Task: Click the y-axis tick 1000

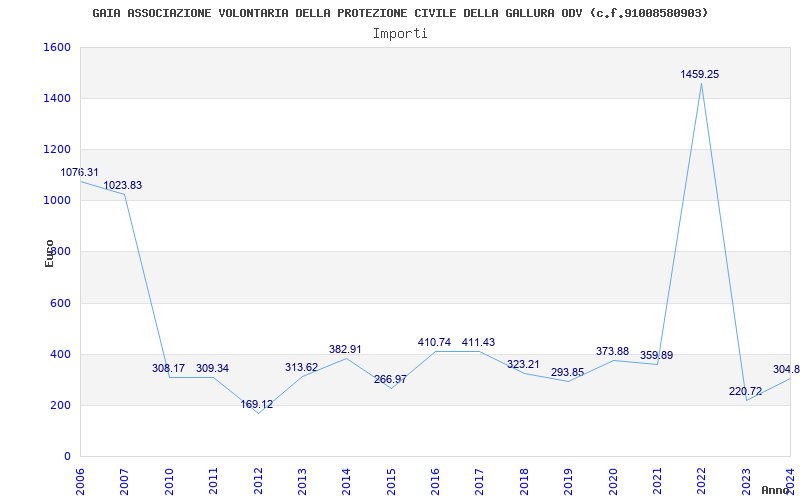Action: click(x=57, y=201)
